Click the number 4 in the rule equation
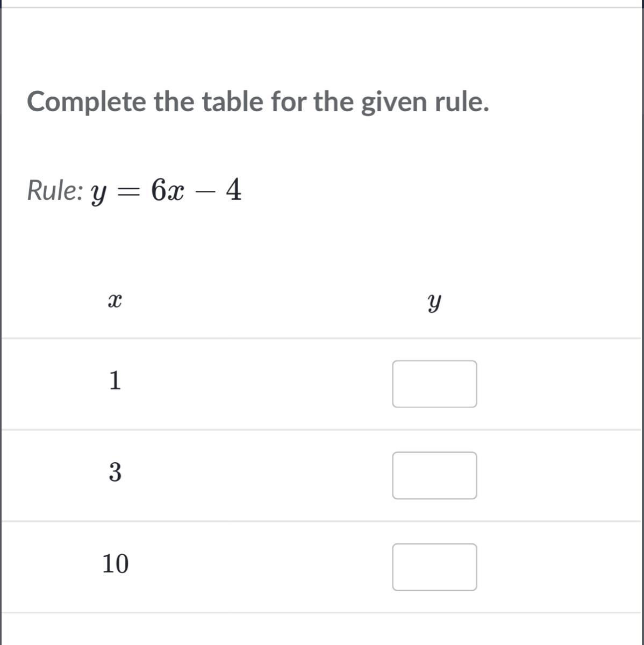644x645 pixels. tap(233, 190)
